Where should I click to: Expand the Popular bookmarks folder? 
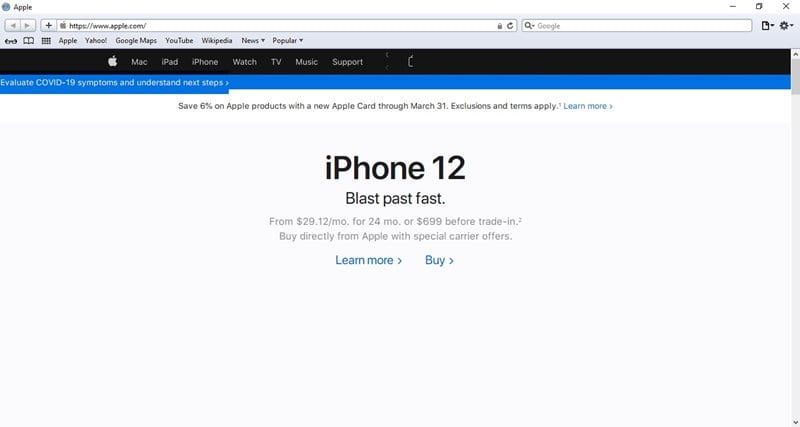[288, 40]
